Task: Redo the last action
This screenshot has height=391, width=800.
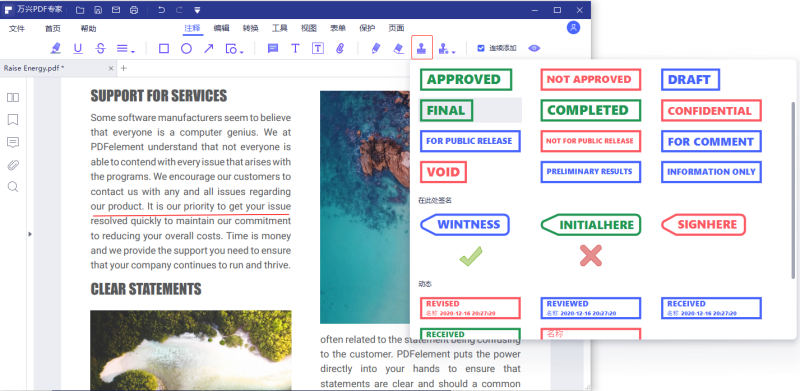Action: 179,10
